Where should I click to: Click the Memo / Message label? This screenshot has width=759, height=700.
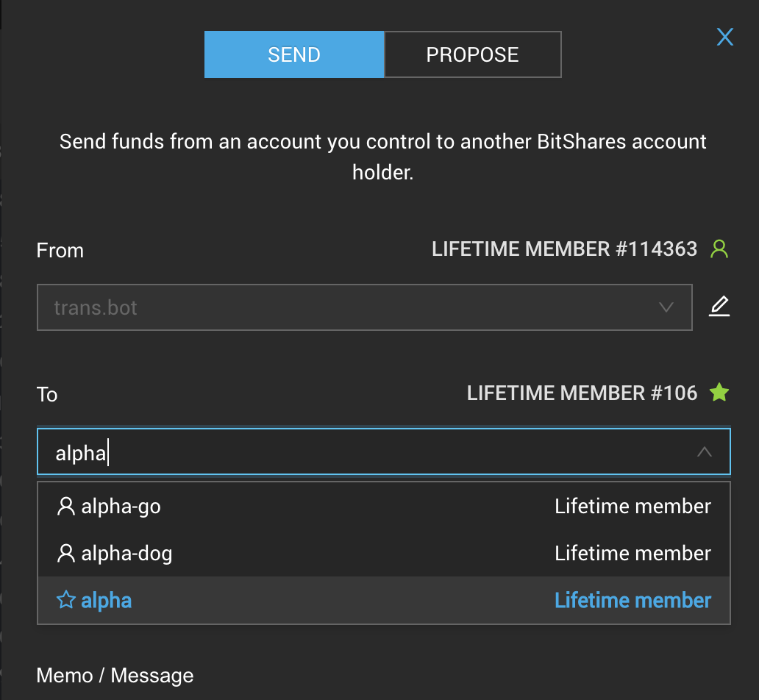(115, 676)
